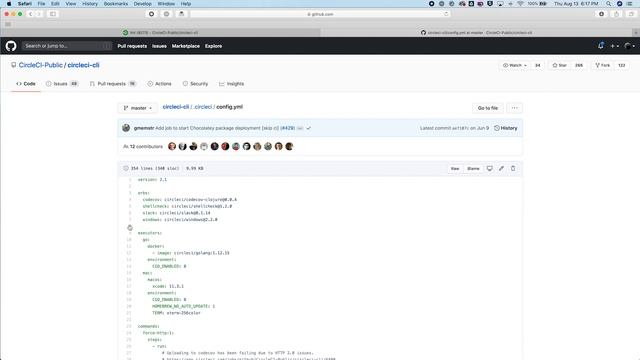This screenshot has height=360, width=640.
Task: Open the CircleCI-Public organization link
Action: [x=40, y=65]
